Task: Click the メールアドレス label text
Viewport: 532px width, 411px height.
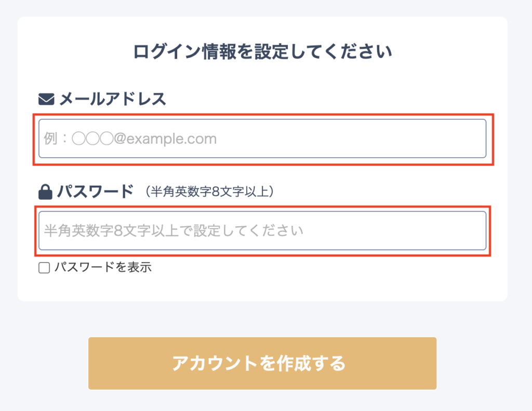Action: click(113, 99)
